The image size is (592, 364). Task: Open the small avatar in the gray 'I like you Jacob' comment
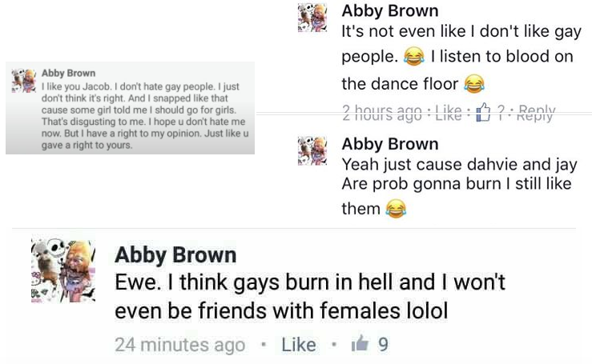(24, 80)
